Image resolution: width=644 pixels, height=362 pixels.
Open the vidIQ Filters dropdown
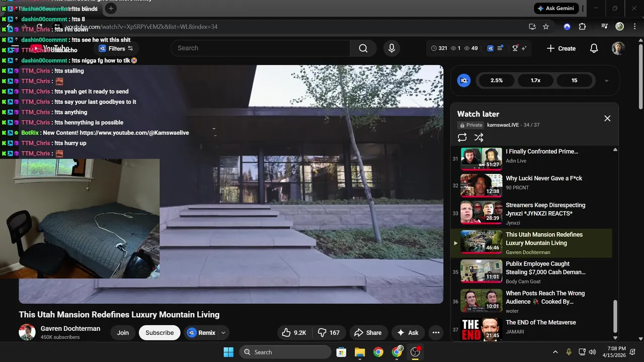pos(116,48)
